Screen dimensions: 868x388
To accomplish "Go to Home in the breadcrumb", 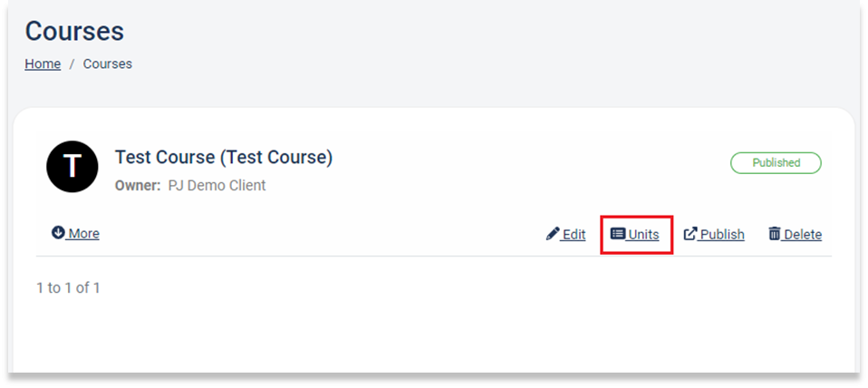I will (x=43, y=64).
